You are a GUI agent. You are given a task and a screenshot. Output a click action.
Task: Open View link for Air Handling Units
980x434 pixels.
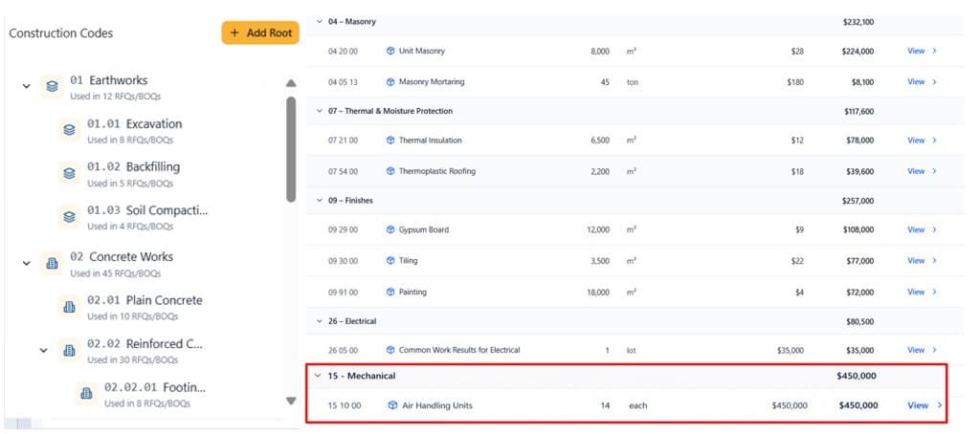click(924, 406)
